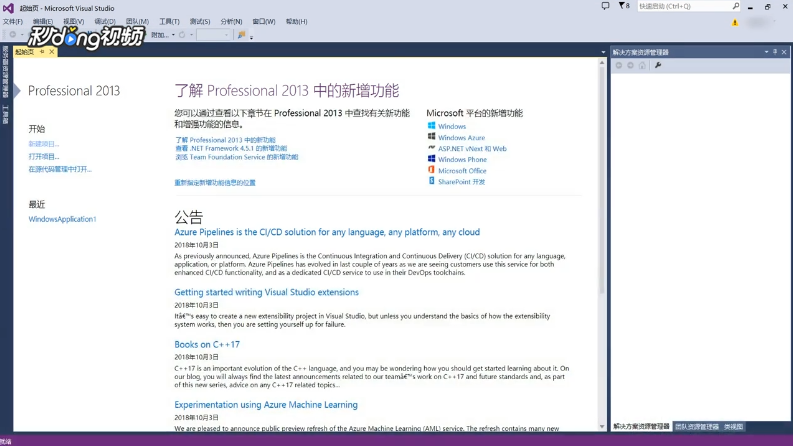
Task: Open the empty solution configuration combo box
Action: tap(213, 35)
